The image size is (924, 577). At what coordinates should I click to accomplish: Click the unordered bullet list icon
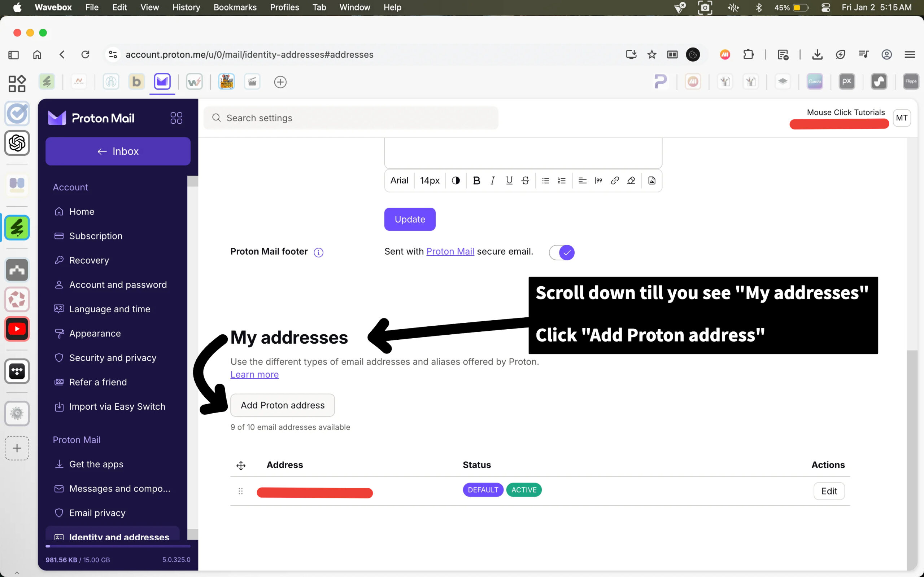coord(545,181)
